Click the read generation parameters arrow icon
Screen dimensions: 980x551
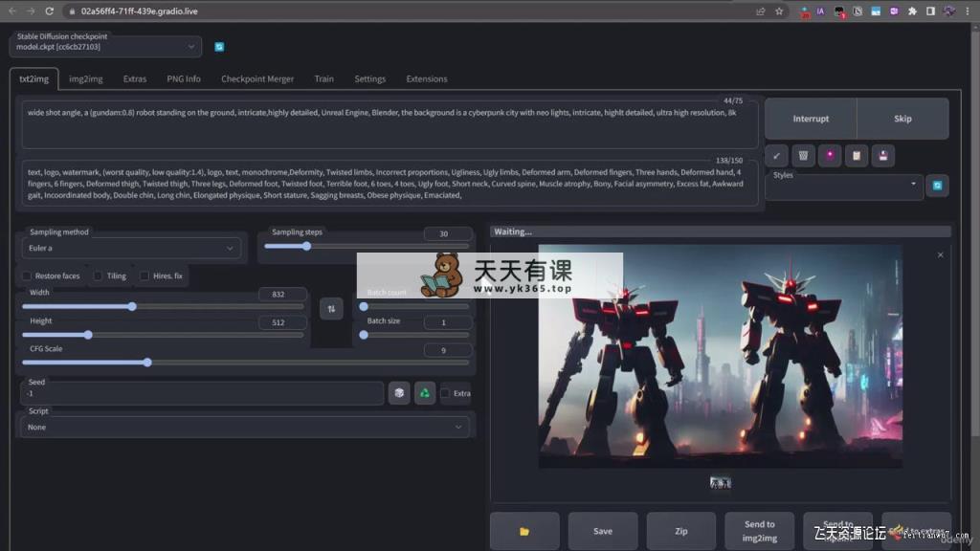point(776,156)
